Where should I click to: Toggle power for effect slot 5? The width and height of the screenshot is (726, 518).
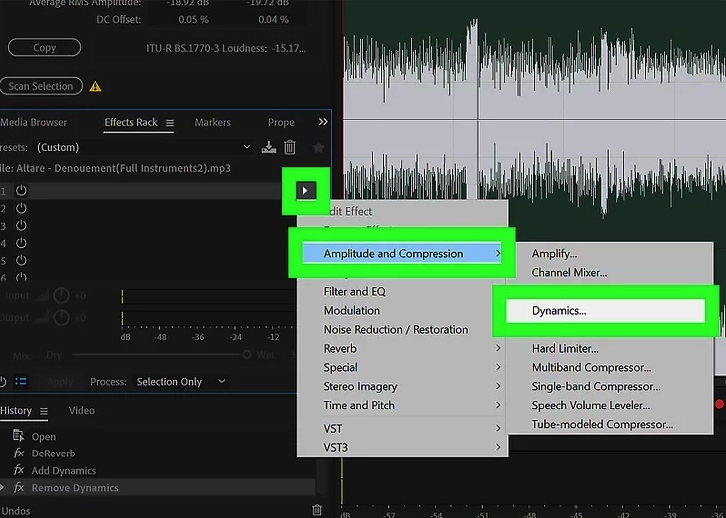coord(21,261)
